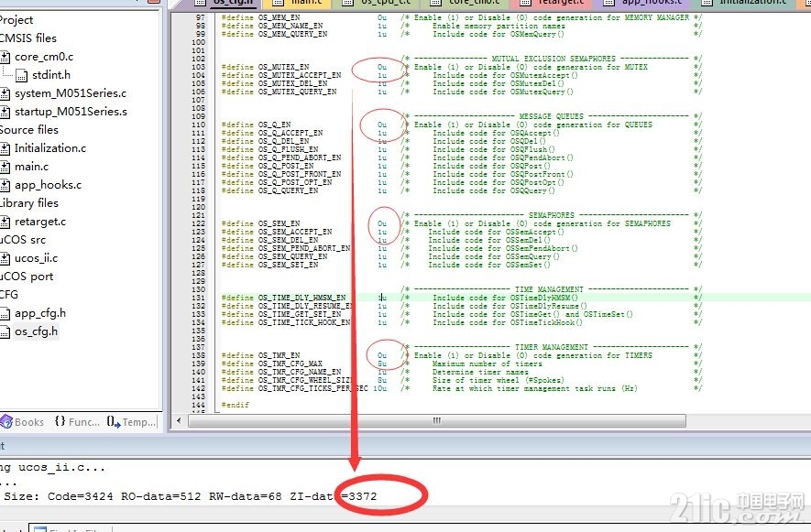Click the OS_MEM_QUERY_EN define on line 99

(x=274, y=34)
